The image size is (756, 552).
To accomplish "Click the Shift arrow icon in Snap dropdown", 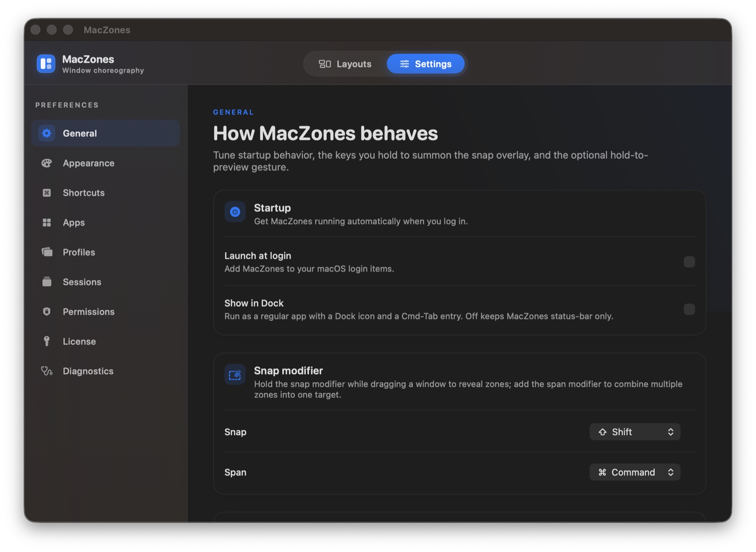I will [x=603, y=432].
